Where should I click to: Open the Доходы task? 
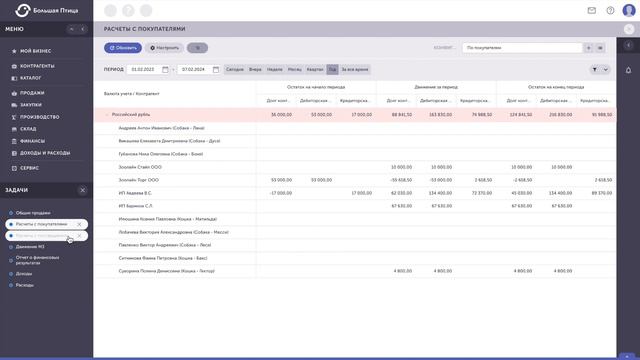coord(24,273)
